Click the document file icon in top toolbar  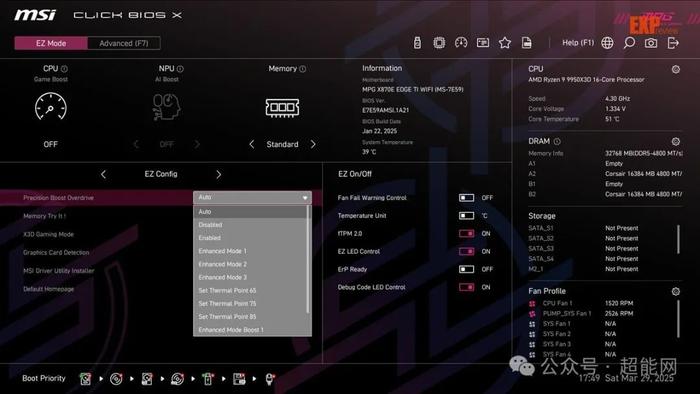pos(527,43)
